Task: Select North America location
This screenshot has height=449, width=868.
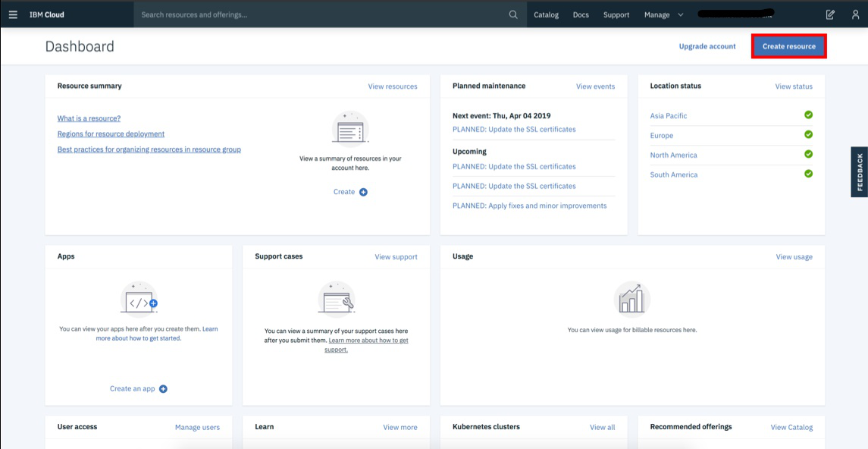Action: 673,155
